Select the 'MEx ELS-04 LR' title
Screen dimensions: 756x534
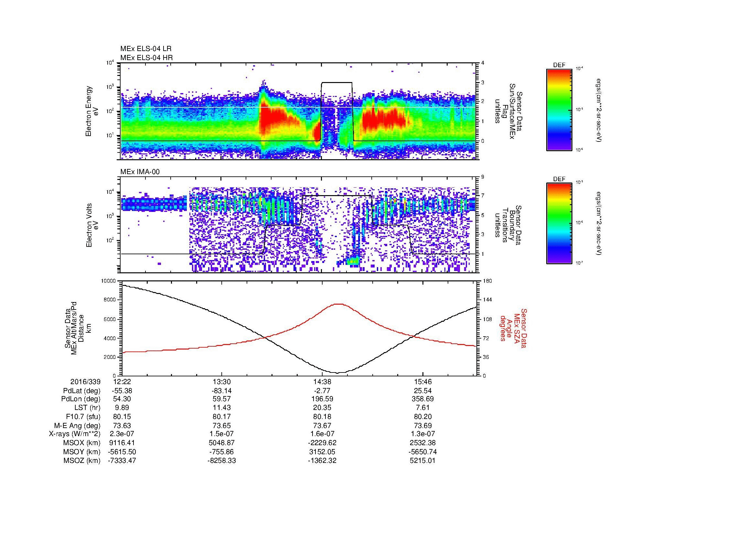click(x=146, y=49)
